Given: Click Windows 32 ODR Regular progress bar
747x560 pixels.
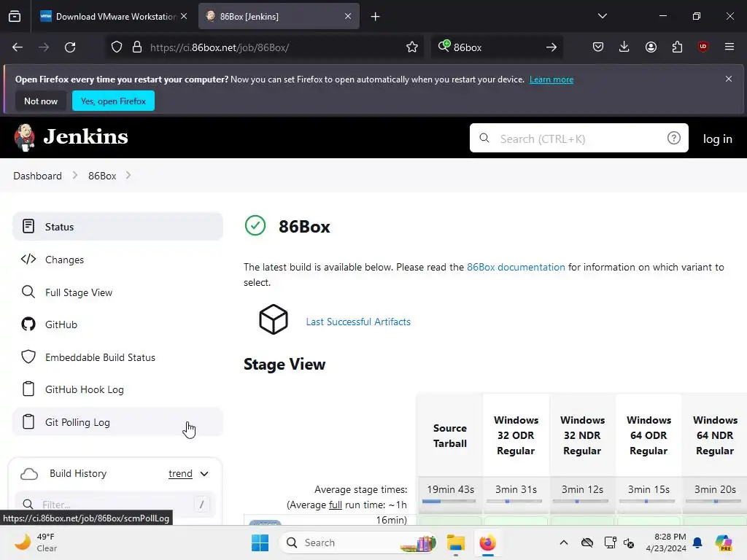Looking at the screenshot, I should tap(514, 501).
